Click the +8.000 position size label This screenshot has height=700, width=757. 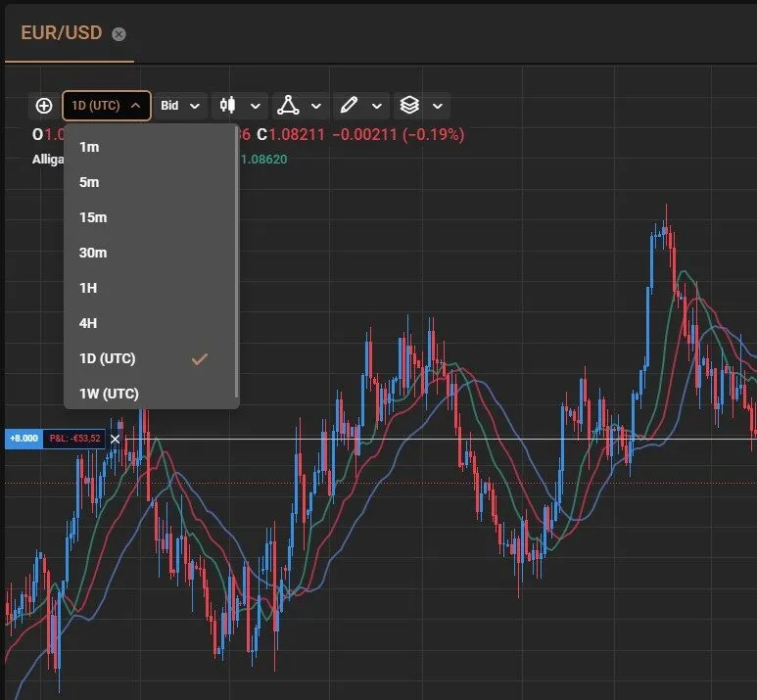point(24,439)
